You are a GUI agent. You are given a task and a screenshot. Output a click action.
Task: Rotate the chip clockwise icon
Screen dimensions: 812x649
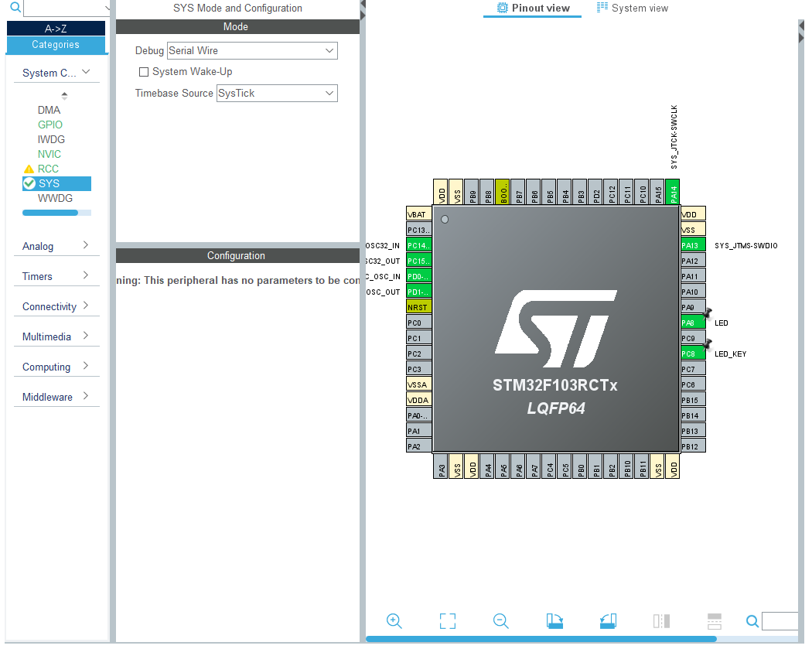(554, 620)
